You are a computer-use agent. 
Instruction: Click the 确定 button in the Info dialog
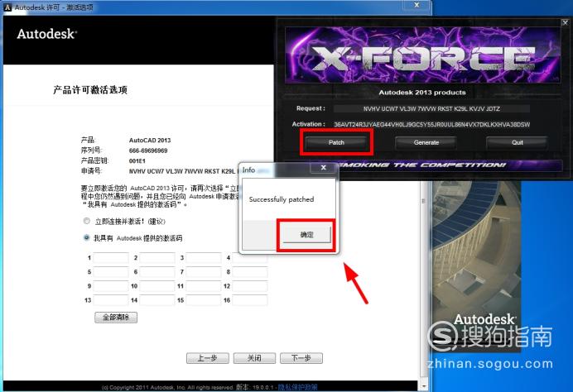pyautogui.click(x=306, y=235)
